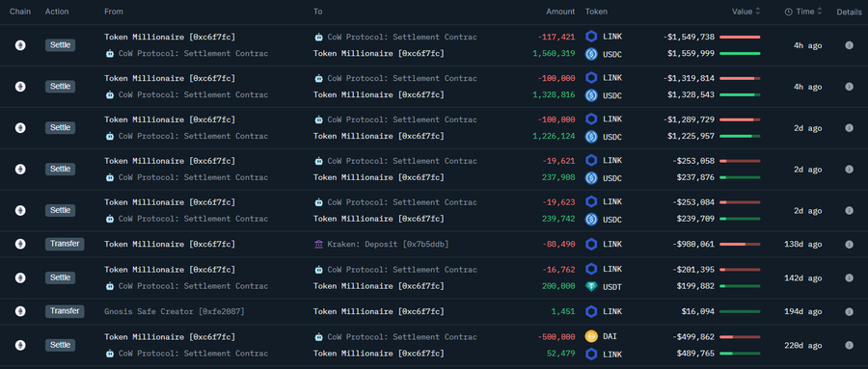Click the LINK token icon beside 1,451
Screen dimensions: 868x369
pyautogui.click(x=591, y=311)
